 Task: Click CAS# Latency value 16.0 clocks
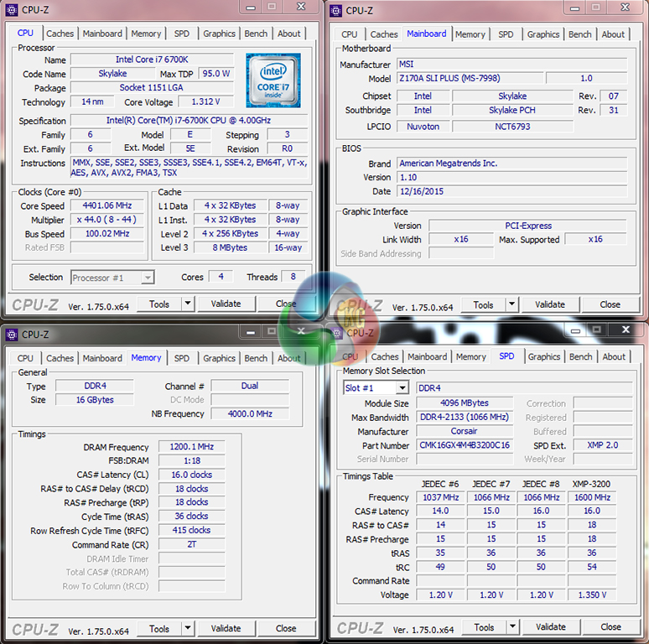click(x=192, y=475)
